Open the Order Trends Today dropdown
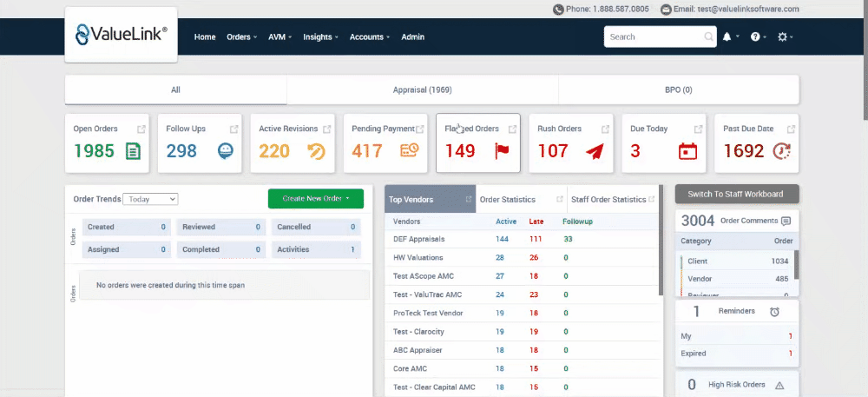The height and width of the screenshot is (397, 868). pyautogui.click(x=150, y=199)
